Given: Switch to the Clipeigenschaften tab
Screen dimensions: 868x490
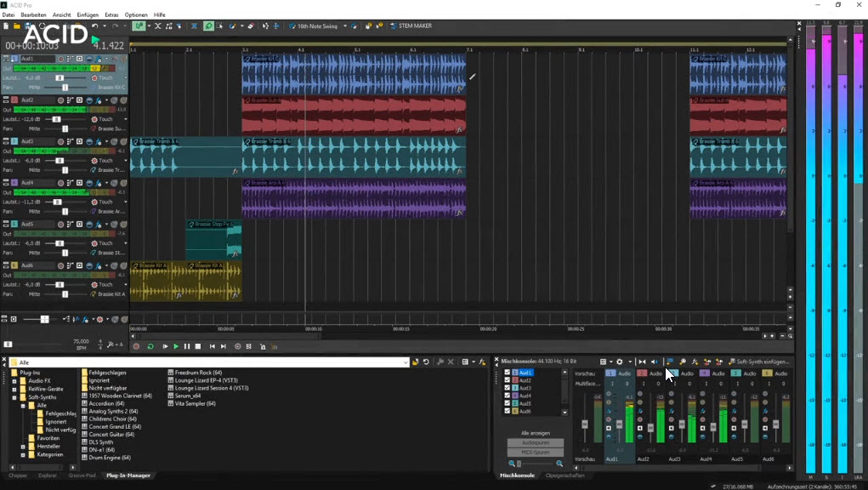Looking at the screenshot, I should [x=564, y=476].
